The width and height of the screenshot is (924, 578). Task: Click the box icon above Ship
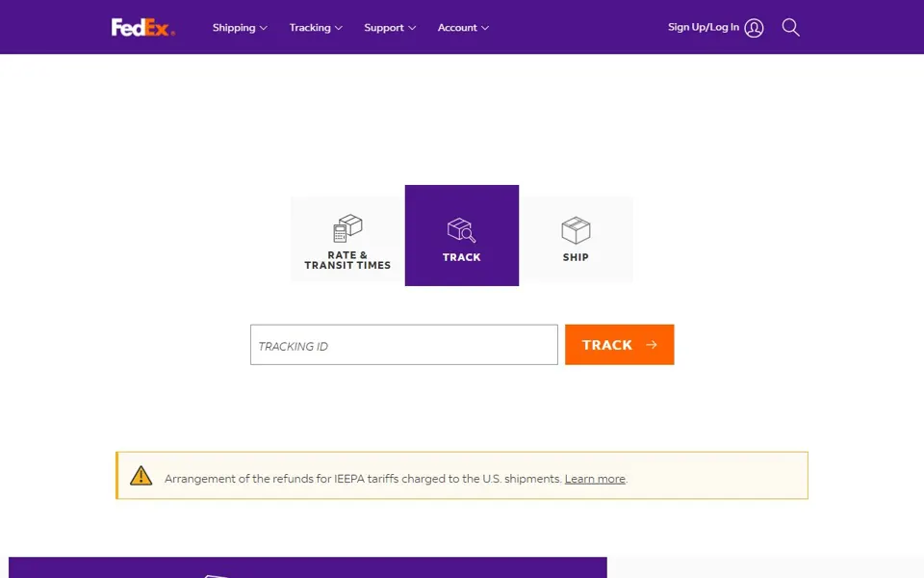pyautogui.click(x=576, y=230)
